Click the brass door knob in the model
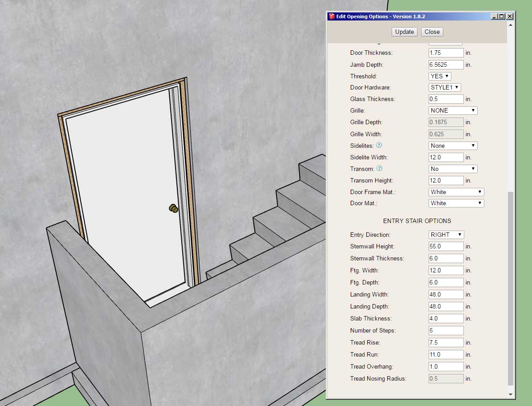532x406 pixels. [173, 208]
